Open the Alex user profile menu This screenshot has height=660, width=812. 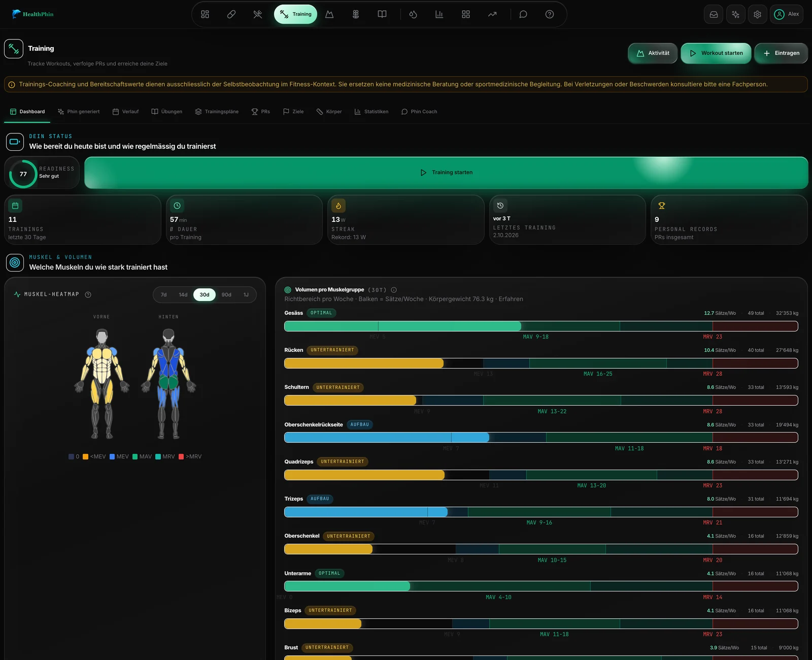click(787, 14)
